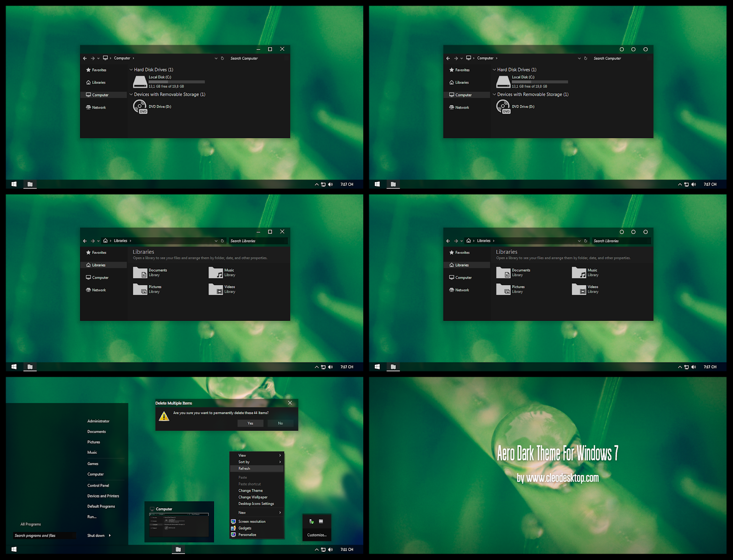Click the Search programs and files box

tap(45, 536)
